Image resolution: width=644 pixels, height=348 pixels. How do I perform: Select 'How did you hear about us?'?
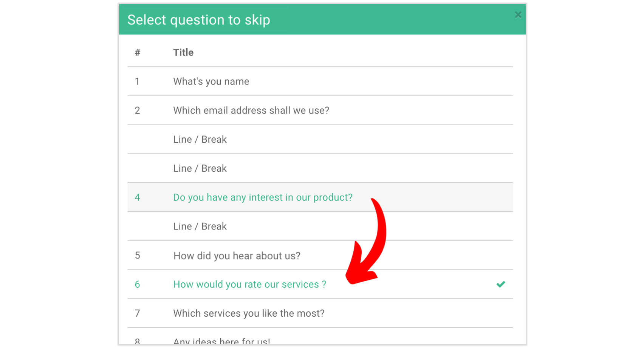click(x=237, y=256)
